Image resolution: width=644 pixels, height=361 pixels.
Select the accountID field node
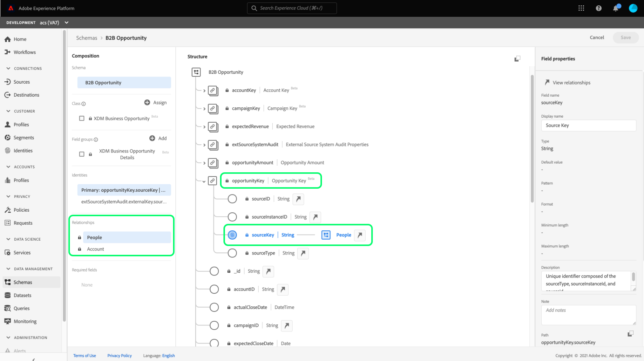pos(214,289)
